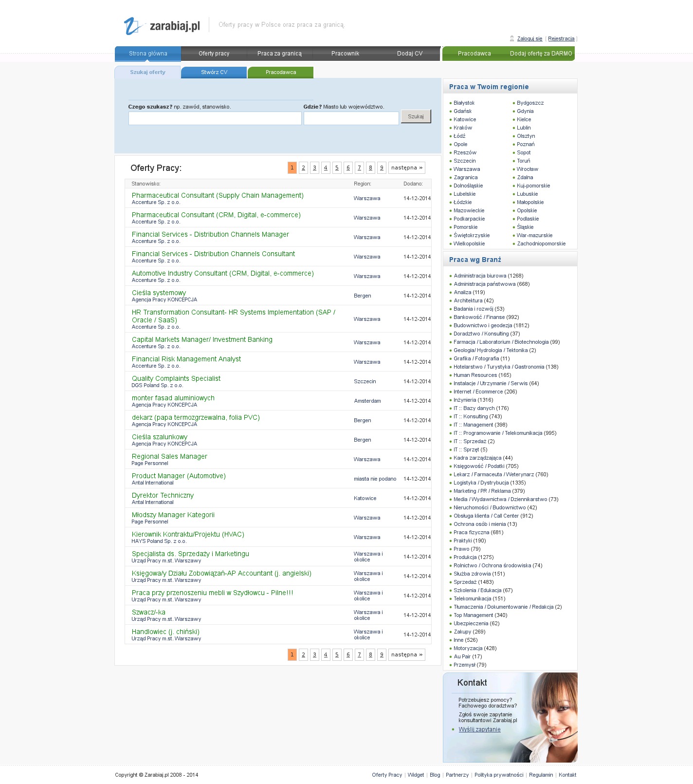693x784 pixels.
Task: Open Praca za granicą menu item
Action: [x=279, y=54]
